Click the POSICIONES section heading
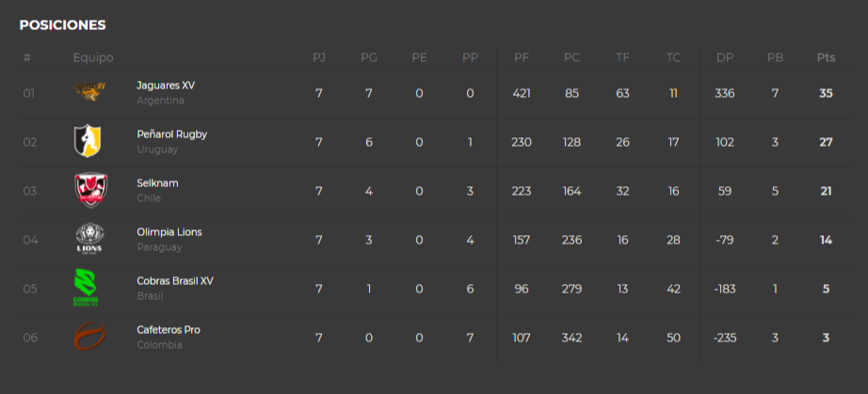Viewport: 868px width, 394px height. pyautogui.click(x=62, y=24)
